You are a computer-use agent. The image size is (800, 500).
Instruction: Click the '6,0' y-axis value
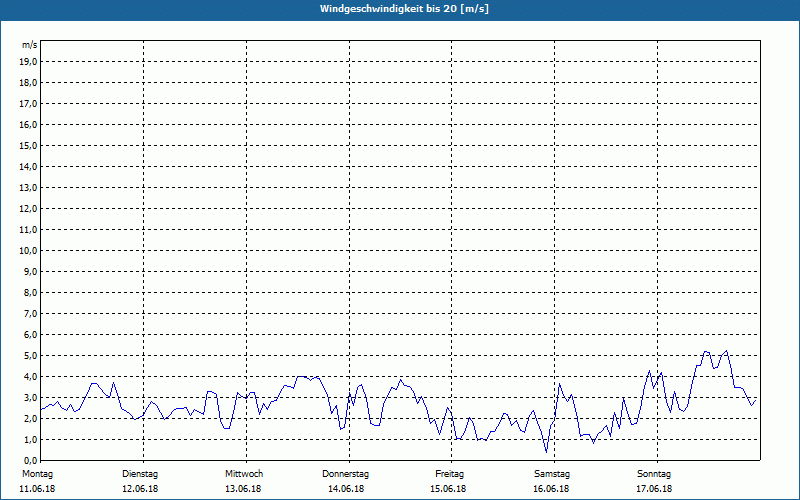[x=30, y=335]
